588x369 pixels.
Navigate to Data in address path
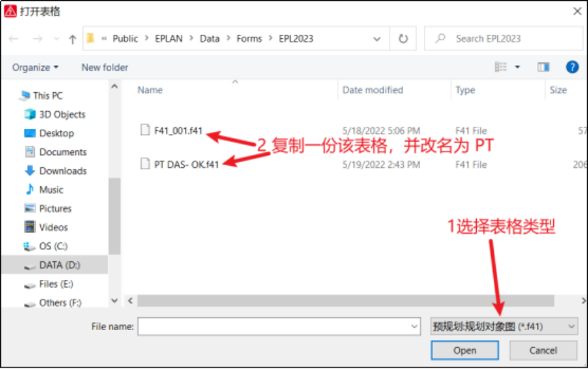209,39
